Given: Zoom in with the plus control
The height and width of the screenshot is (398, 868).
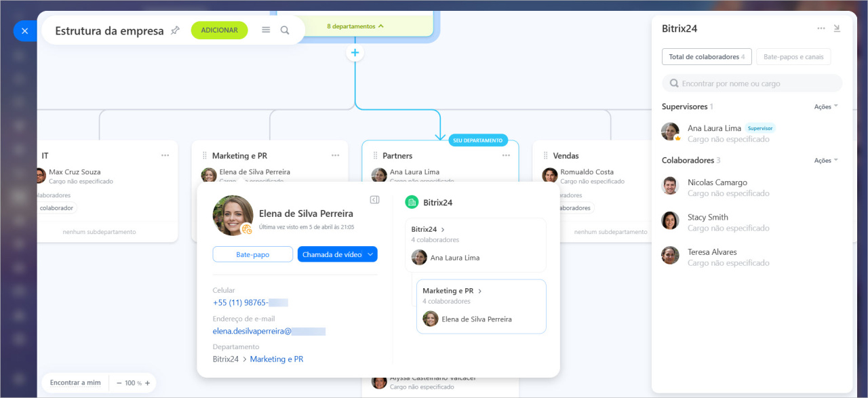Looking at the screenshot, I should (x=147, y=383).
